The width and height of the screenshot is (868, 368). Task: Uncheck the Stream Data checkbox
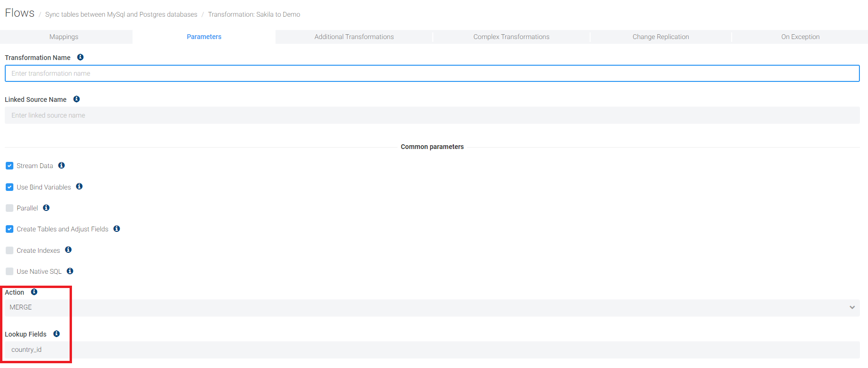coord(10,166)
